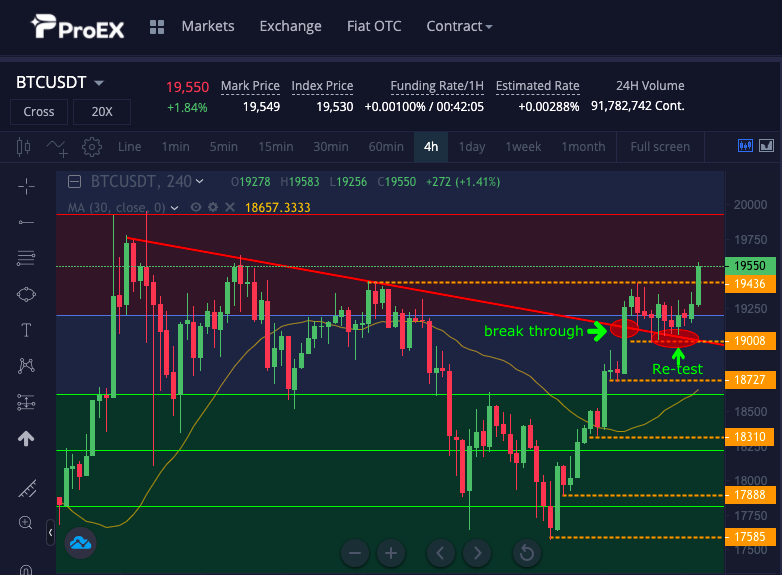782x575 pixels.
Task: Collapse the BTCUSDT legend box
Action: pos(74,182)
